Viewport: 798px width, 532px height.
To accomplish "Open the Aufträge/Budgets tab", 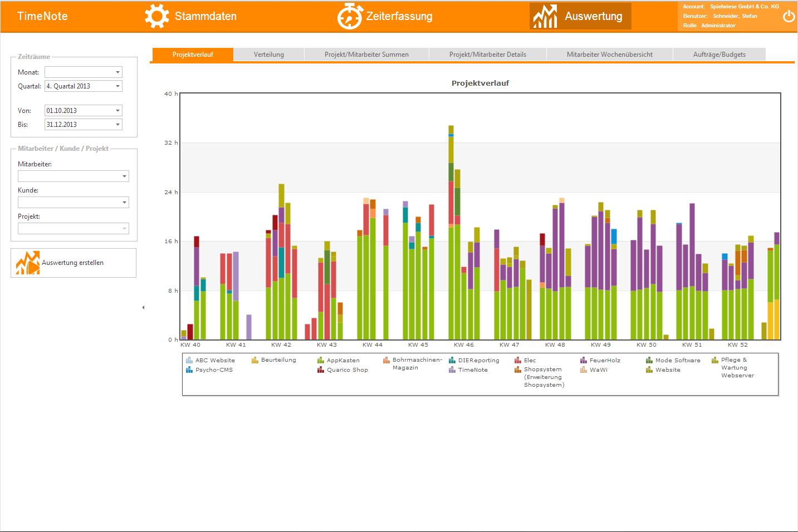I will [719, 55].
